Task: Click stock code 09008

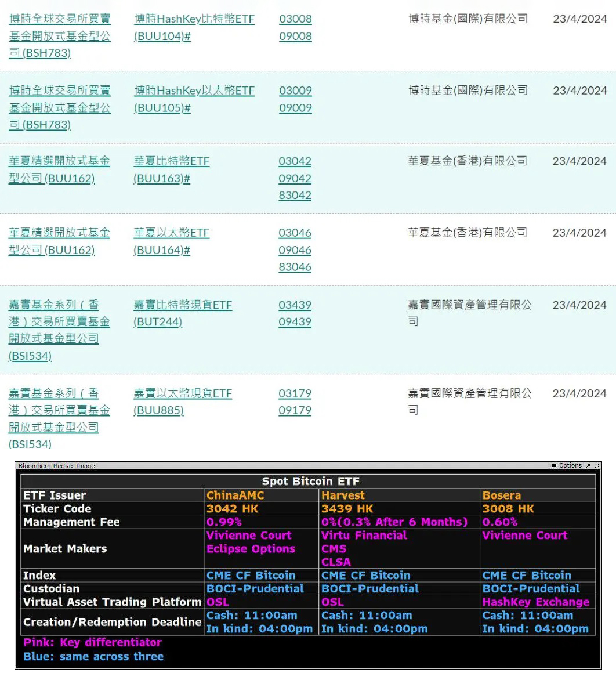Action: click(x=295, y=36)
